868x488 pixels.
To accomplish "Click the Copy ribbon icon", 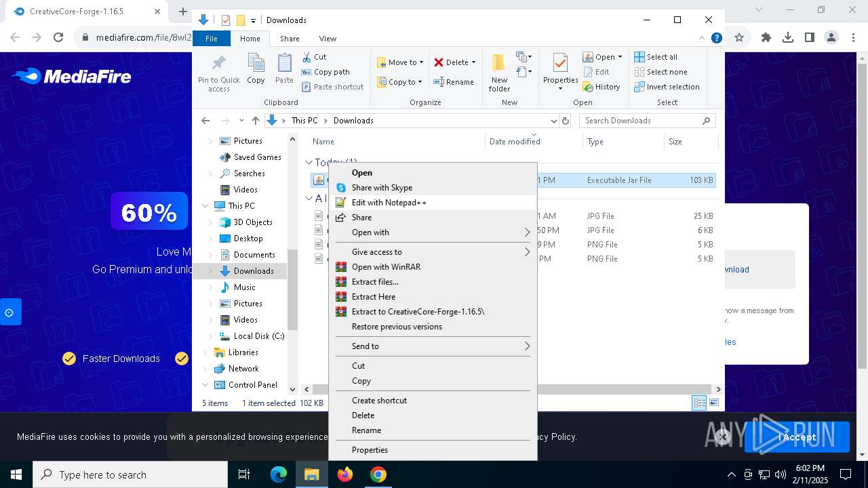I will point(256,68).
